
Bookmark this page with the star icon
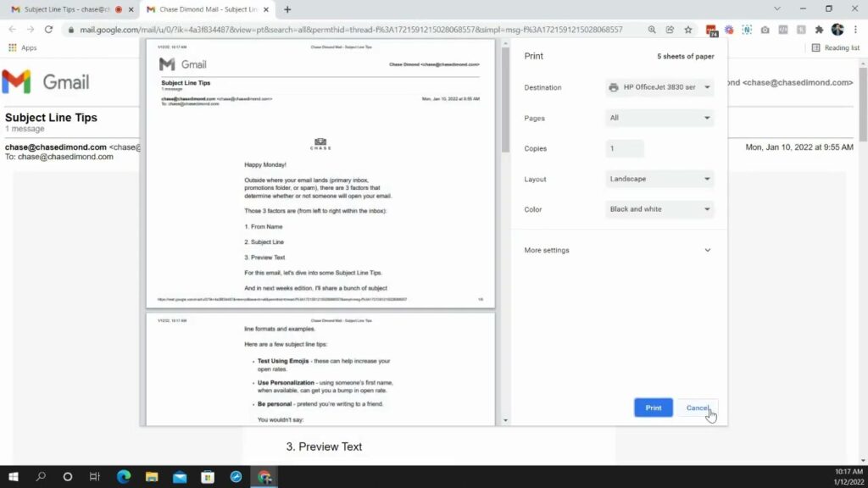pos(687,30)
